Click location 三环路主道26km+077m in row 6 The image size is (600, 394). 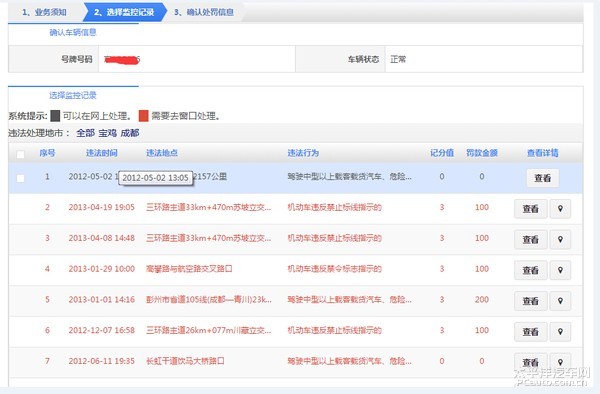pos(209,330)
